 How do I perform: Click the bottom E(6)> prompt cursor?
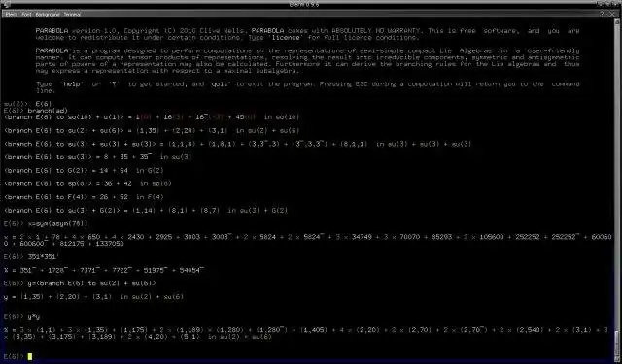30,357
